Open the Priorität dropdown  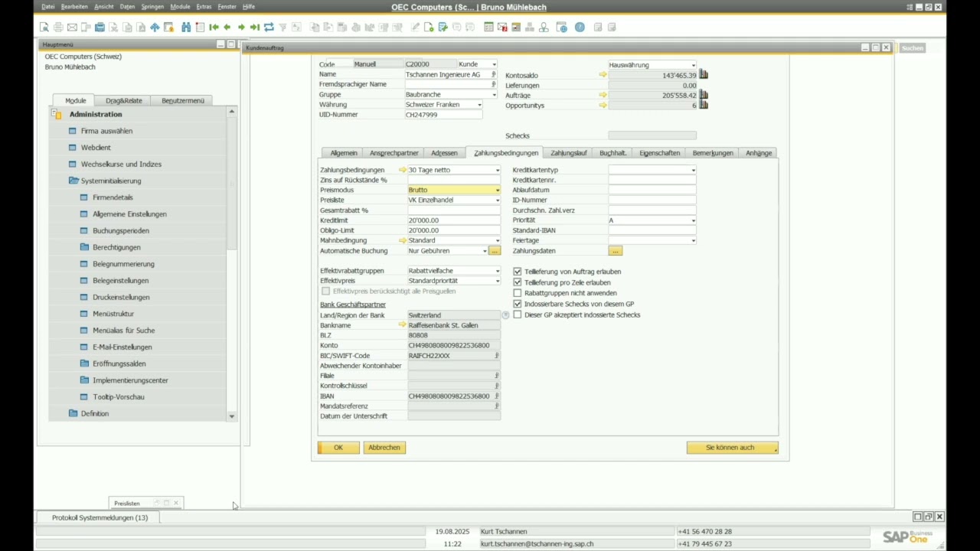click(693, 220)
